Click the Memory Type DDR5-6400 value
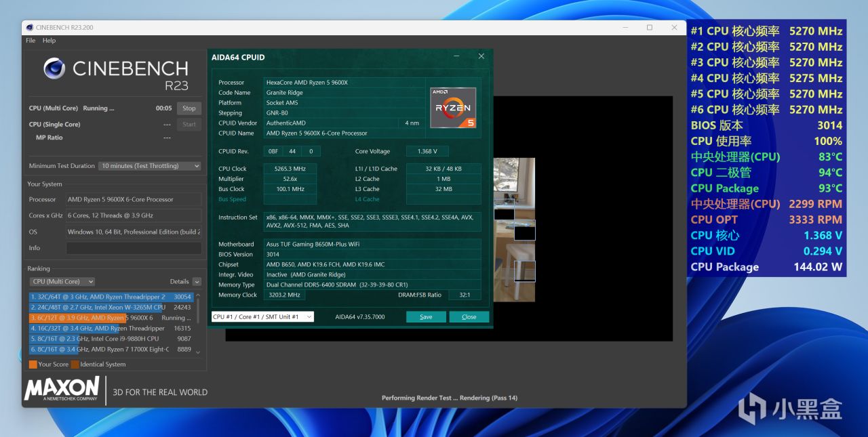The width and height of the screenshot is (868, 437). coord(372,285)
